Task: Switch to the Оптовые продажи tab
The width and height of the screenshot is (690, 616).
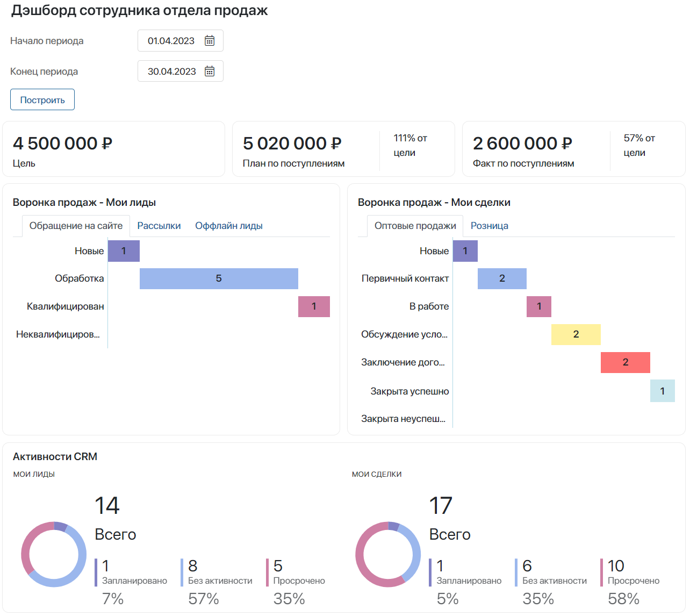Action: (415, 226)
